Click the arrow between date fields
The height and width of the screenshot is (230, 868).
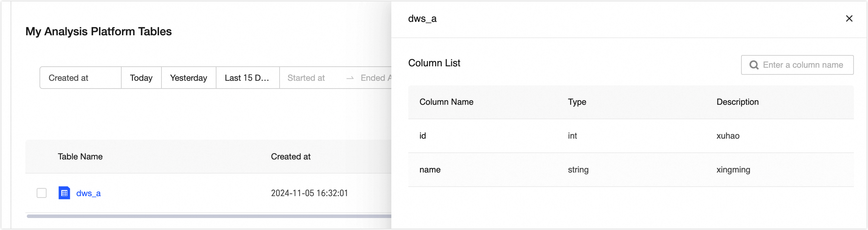[350, 78]
